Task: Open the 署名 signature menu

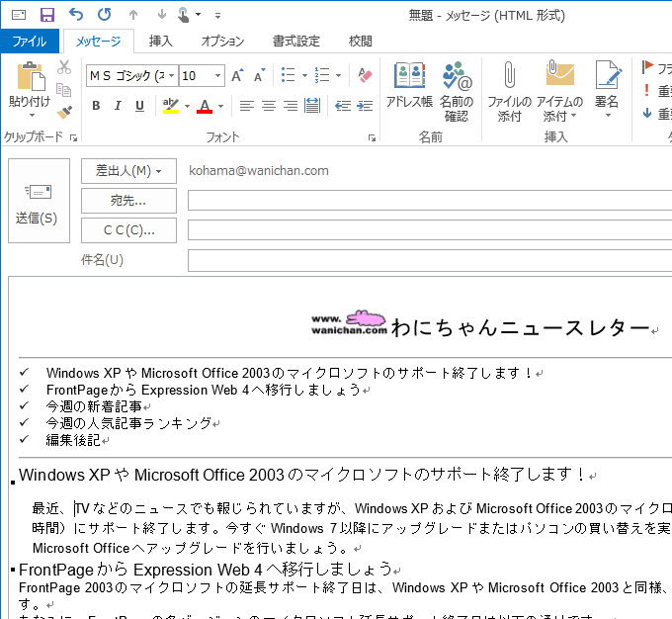Action: (607, 90)
